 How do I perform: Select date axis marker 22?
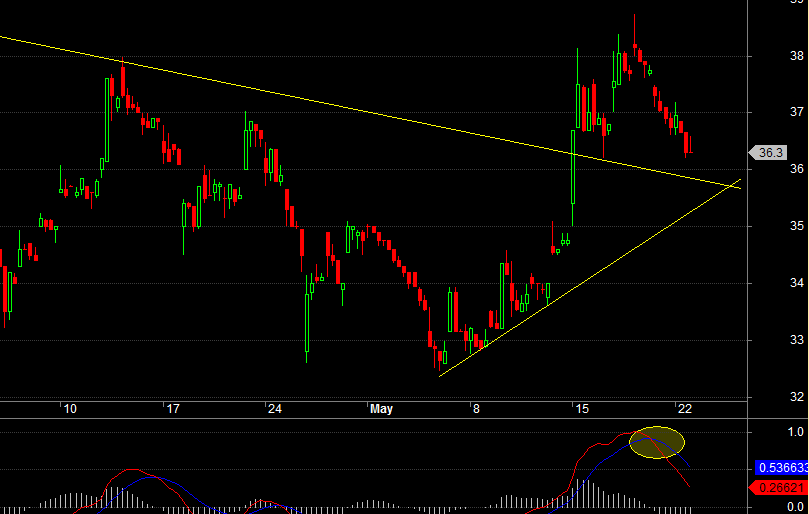[x=684, y=409]
